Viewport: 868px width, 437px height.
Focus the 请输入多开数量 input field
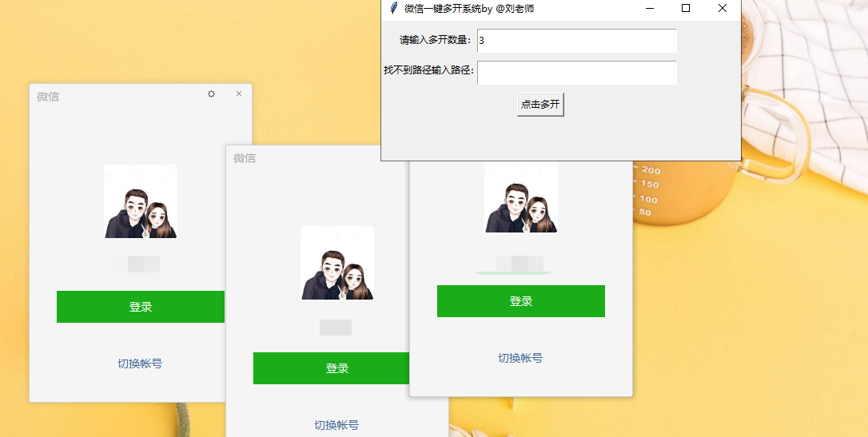[576, 41]
